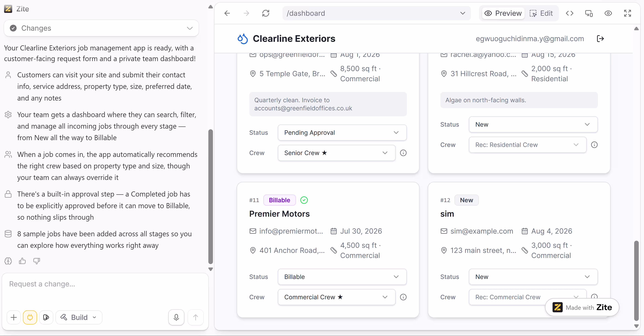Switch to Preview mode
The width and height of the screenshot is (644, 336).
pos(503,13)
